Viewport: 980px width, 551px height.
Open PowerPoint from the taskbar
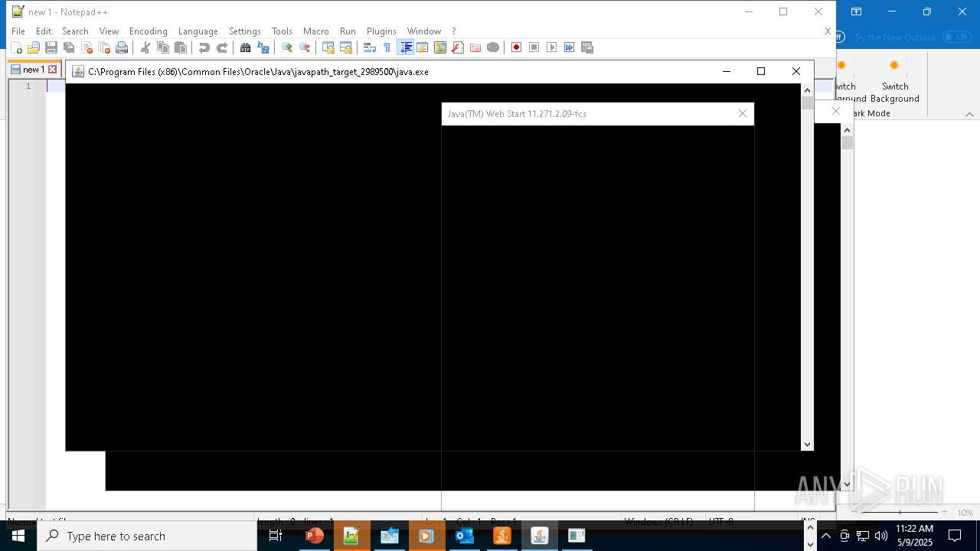click(x=314, y=536)
